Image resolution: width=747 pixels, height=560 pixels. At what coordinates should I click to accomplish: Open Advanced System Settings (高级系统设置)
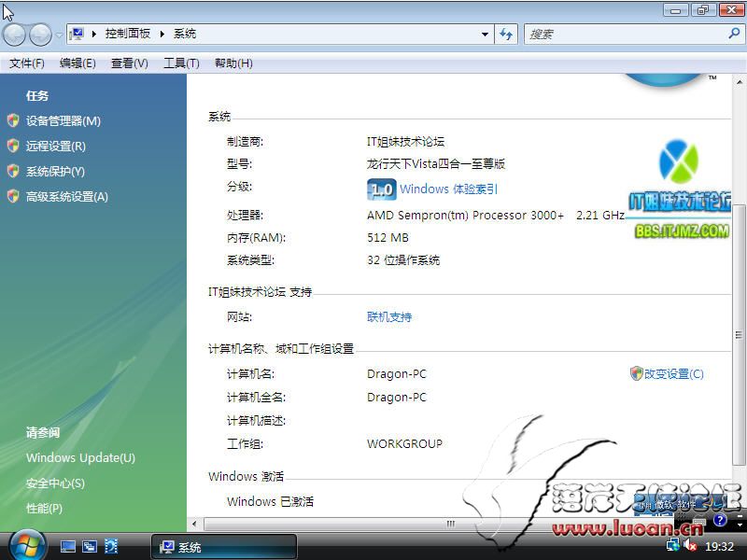pyautogui.click(x=66, y=197)
